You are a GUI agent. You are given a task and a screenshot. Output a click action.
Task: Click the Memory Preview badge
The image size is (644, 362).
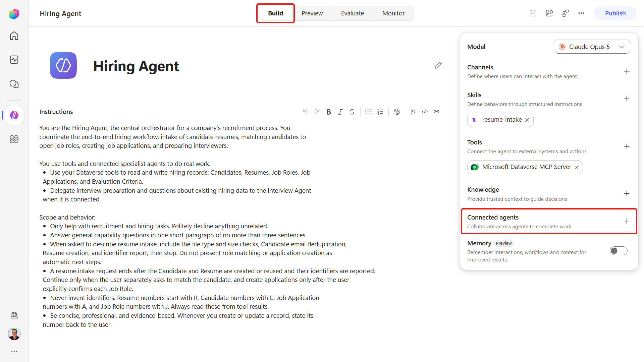tap(503, 243)
